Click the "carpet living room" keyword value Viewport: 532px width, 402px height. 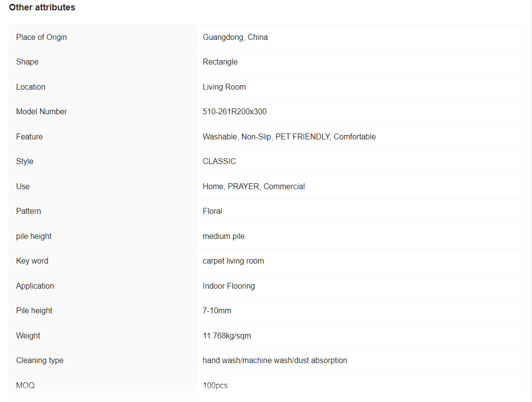233,261
